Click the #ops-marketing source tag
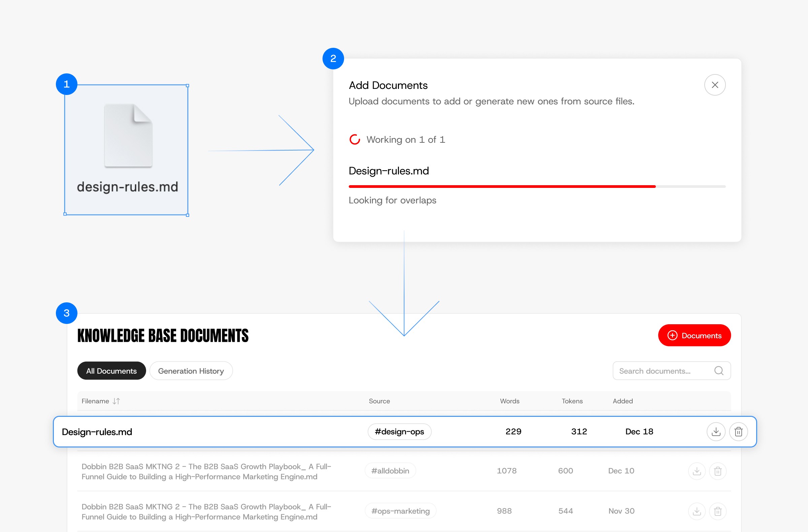Image resolution: width=808 pixels, height=532 pixels. 400,511
